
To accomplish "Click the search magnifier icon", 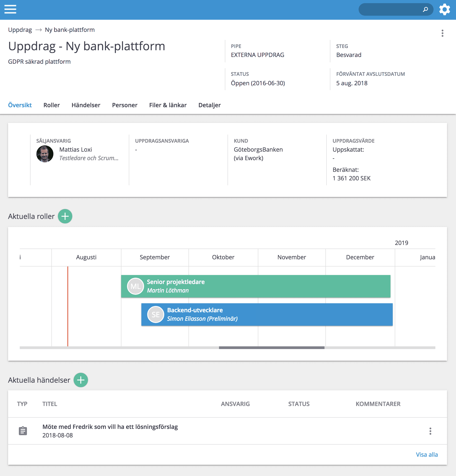I will pos(425,9).
